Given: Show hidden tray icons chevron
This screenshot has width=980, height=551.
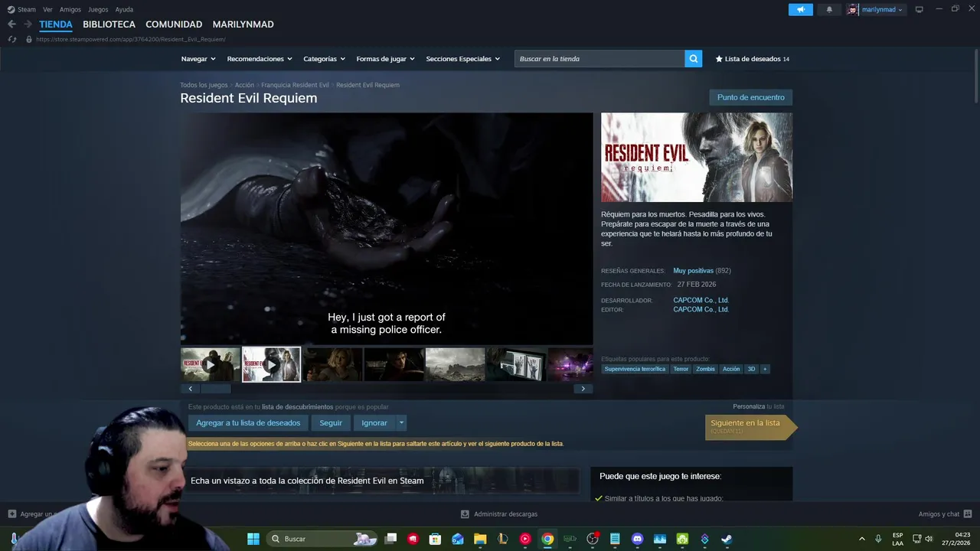Looking at the screenshot, I should click(x=861, y=539).
